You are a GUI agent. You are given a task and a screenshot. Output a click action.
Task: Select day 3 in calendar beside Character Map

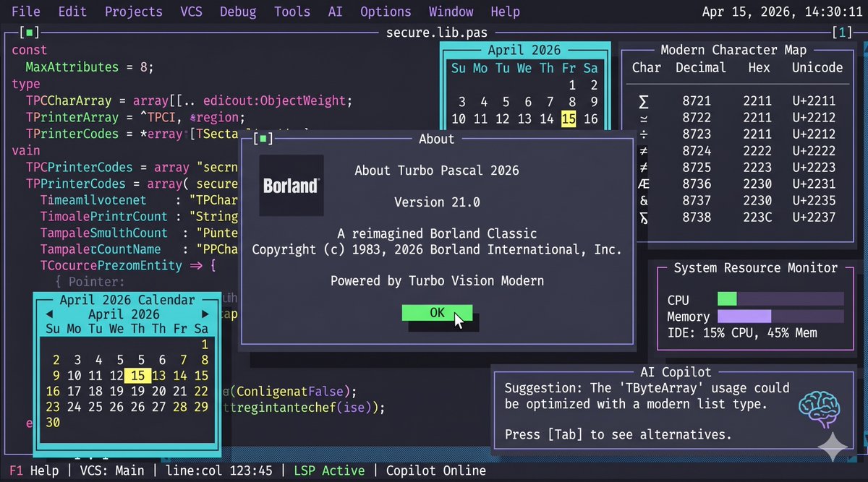point(461,102)
